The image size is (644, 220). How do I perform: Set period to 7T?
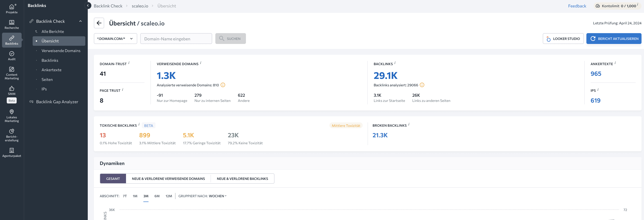[x=125, y=196]
